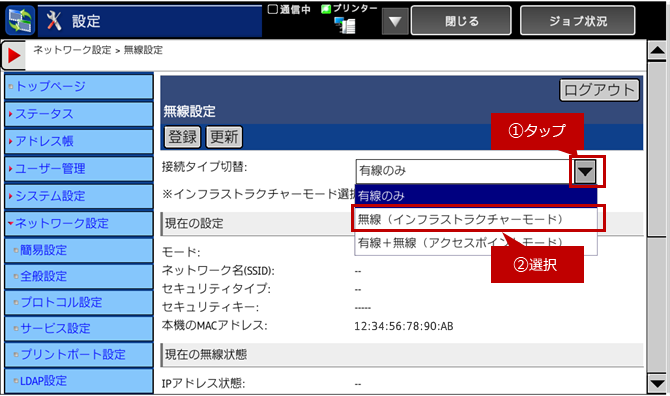Open LDAP設定 submenu item
The height and width of the screenshot is (396, 670).
pyautogui.click(x=79, y=381)
